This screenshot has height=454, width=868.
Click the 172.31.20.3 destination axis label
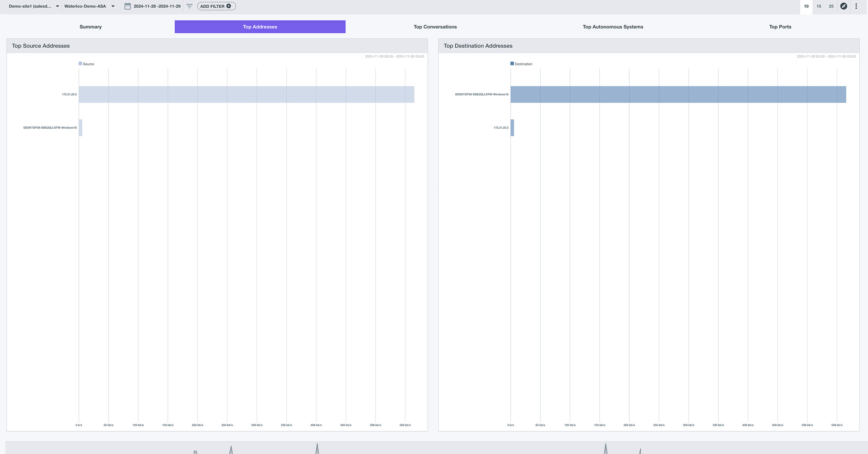[501, 128]
